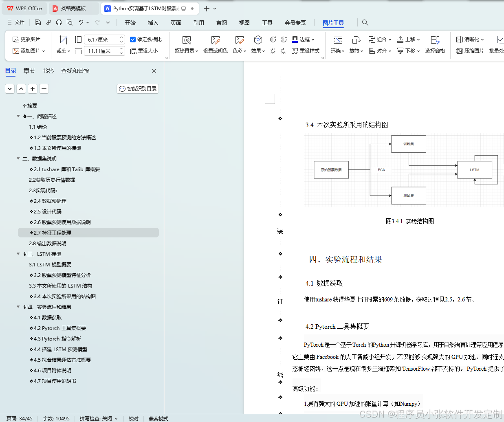Click Compress Picture (压缩图片)

(x=470, y=51)
